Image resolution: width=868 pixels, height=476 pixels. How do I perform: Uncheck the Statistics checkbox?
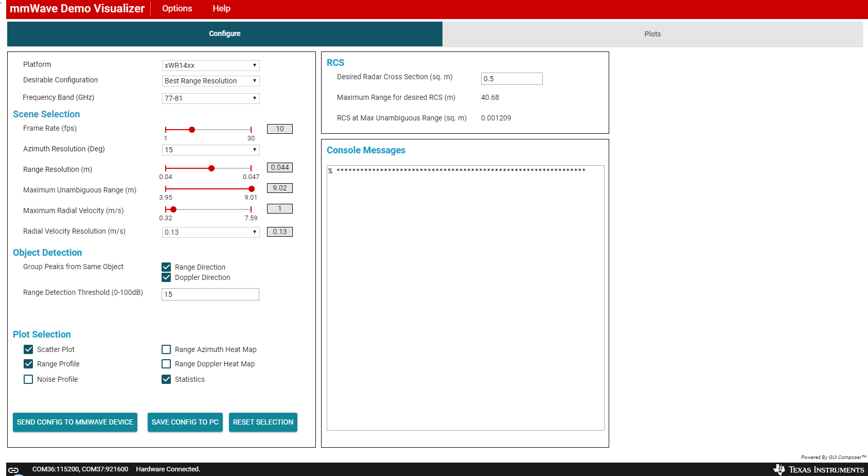(166, 379)
